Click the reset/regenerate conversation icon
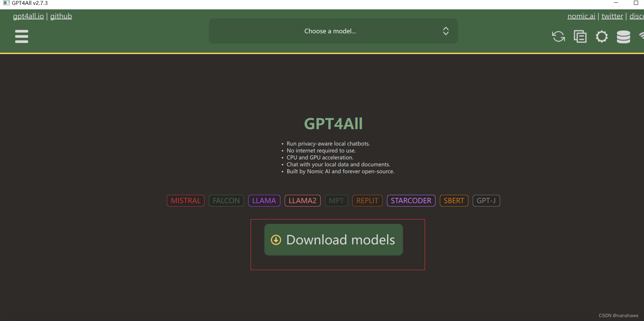644x321 pixels. click(558, 36)
